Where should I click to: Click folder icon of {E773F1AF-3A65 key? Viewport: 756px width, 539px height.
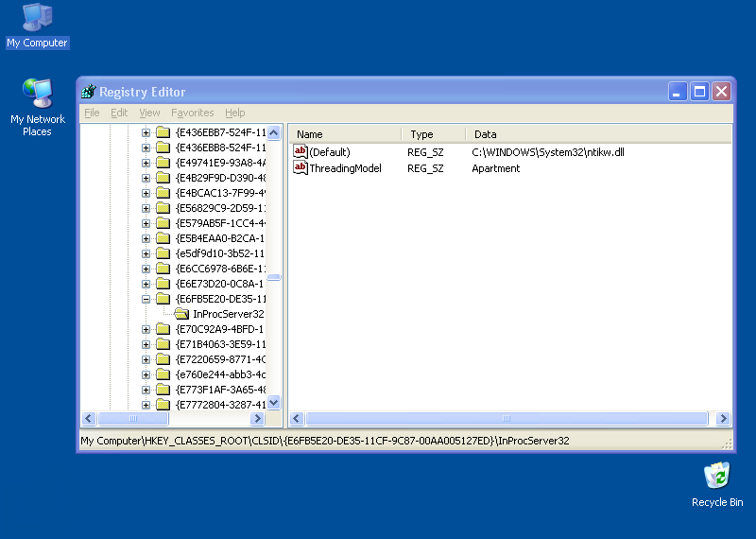click(163, 390)
